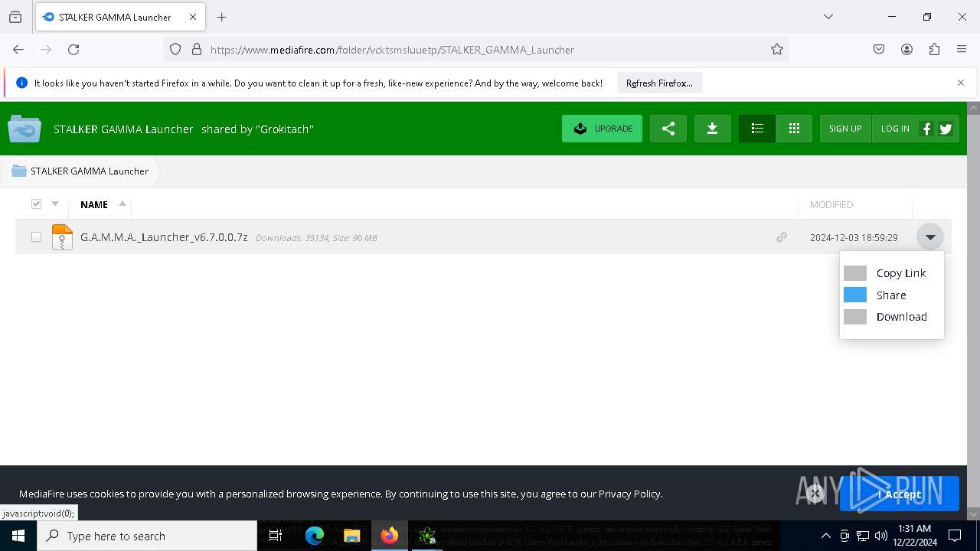980x551 pixels.
Task: Choose Download from the file menu
Action: tap(891, 317)
